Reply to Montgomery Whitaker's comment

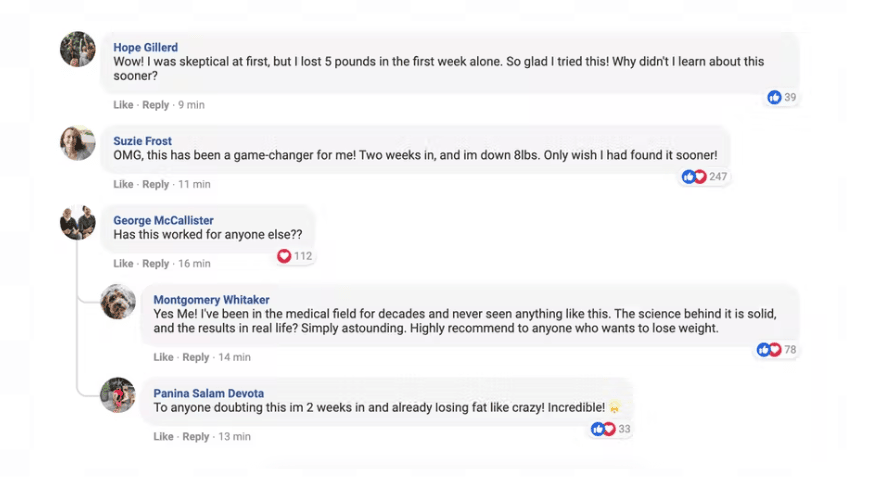196,357
